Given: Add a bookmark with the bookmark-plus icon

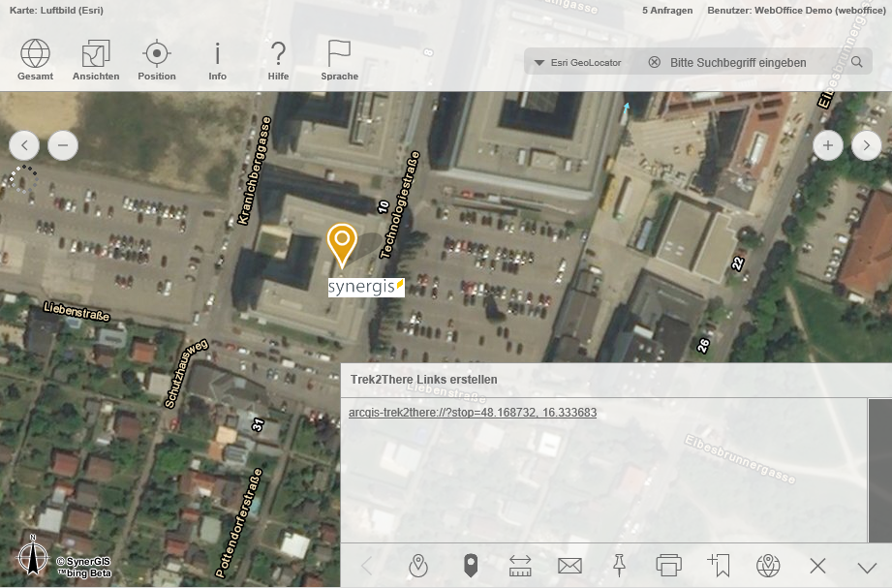Looking at the screenshot, I should point(718,566).
